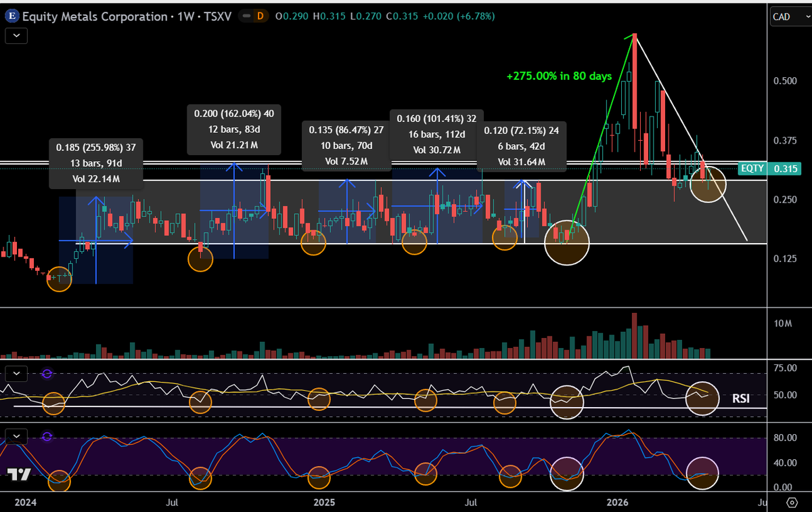
Task: Collapse the main chart legend with chevron button
Action: 16,36
